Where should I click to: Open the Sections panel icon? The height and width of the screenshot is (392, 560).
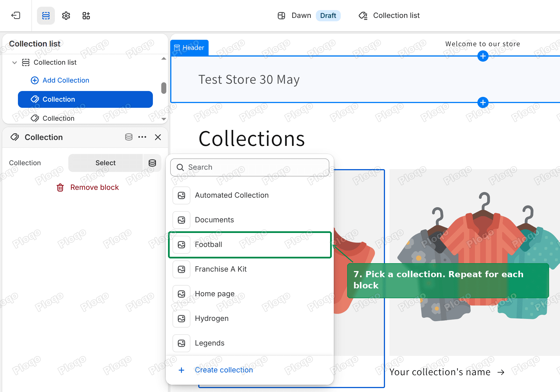[46, 15]
